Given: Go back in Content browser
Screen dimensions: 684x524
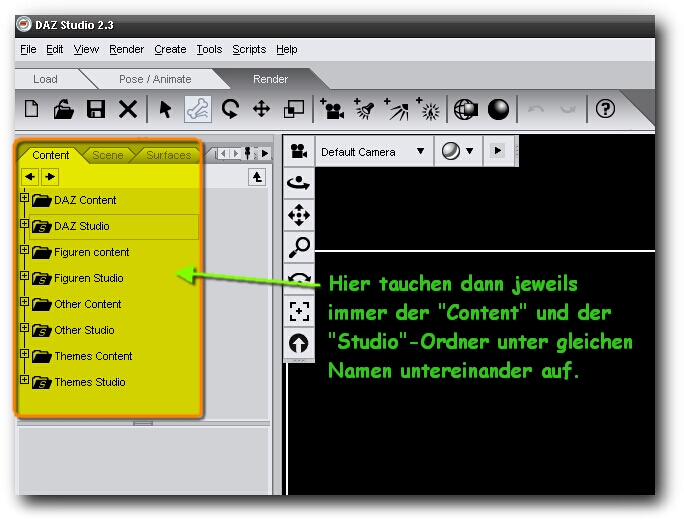Looking at the screenshot, I should [x=30, y=177].
